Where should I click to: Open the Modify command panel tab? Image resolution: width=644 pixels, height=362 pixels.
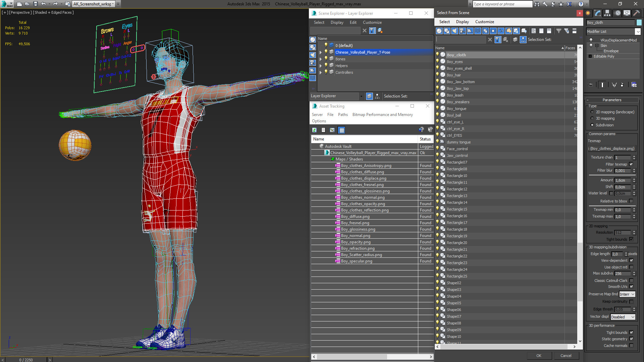598,13
